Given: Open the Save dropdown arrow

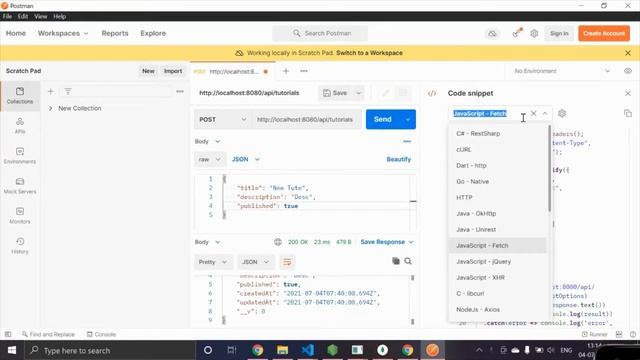Looking at the screenshot, I should coord(358,93).
